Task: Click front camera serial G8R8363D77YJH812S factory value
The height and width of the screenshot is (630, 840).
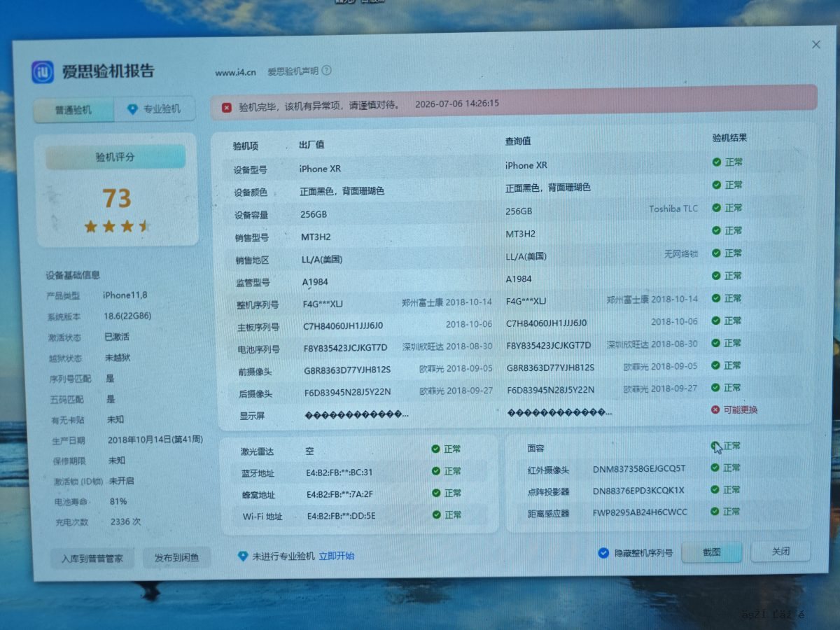Action: (347, 370)
